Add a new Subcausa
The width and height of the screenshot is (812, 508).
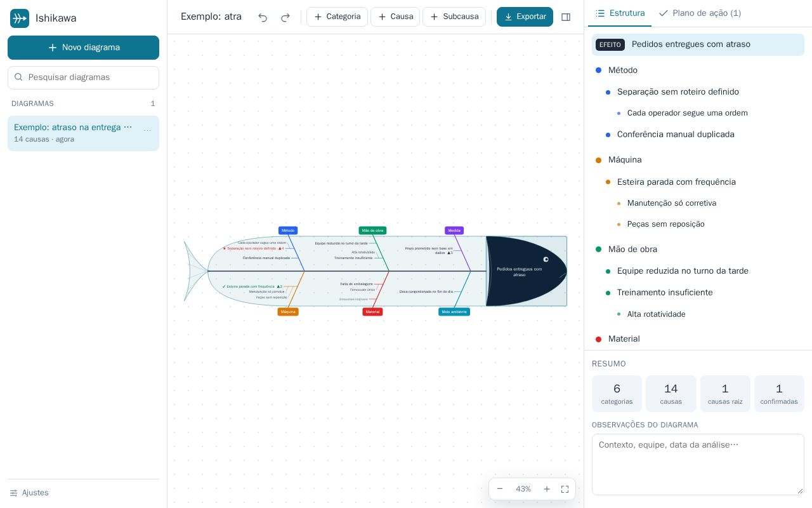pyautogui.click(x=454, y=17)
